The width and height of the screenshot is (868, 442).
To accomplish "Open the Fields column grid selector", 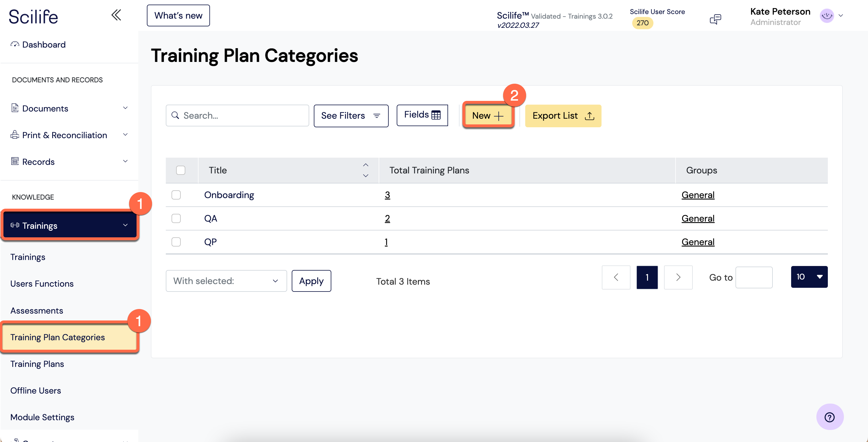I will pyautogui.click(x=422, y=115).
